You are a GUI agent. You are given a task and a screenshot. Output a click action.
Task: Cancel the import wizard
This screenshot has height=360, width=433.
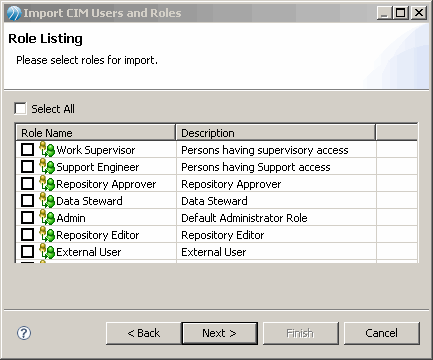coord(382,333)
